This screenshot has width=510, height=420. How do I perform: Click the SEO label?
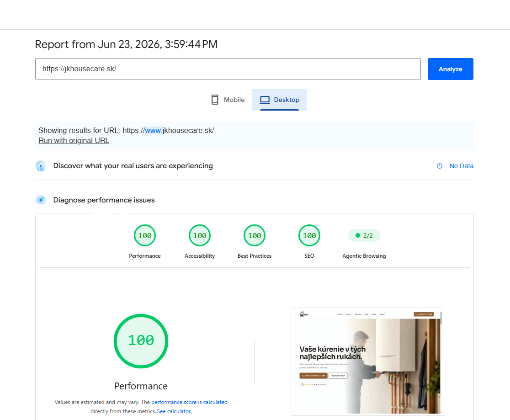(309, 256)
